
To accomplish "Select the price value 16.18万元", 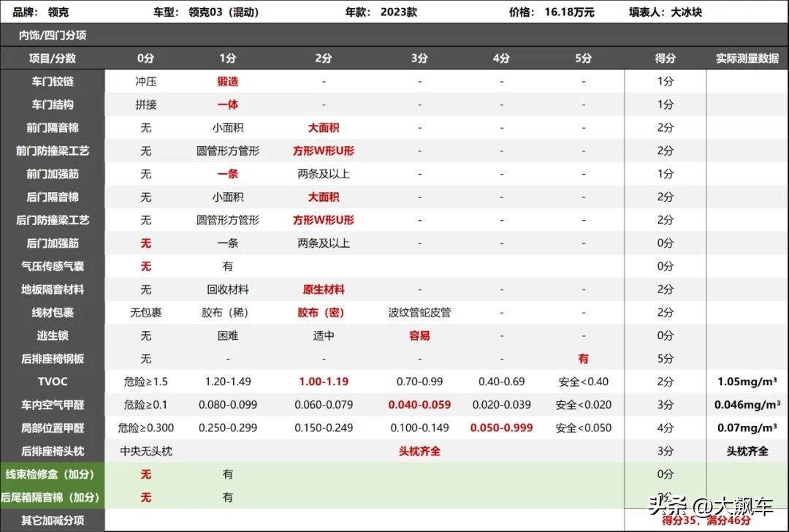I will (569, 12).
